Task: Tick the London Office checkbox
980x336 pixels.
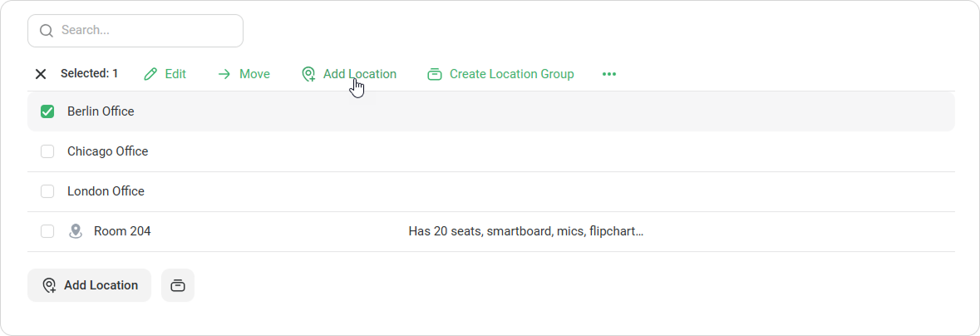Action: click(47, 191)
